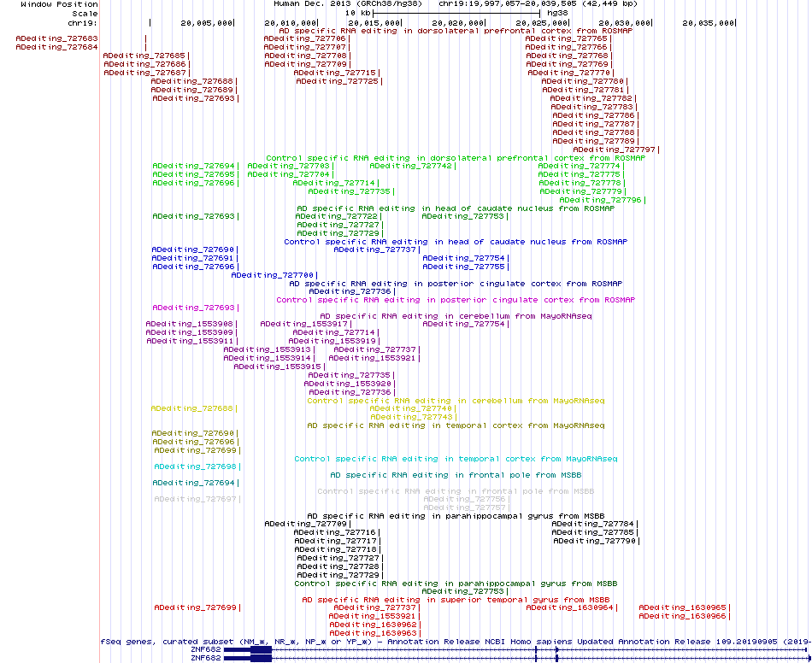
Task: Click the Control specific temporal cortex track title
Action: [x=456, y=459]
